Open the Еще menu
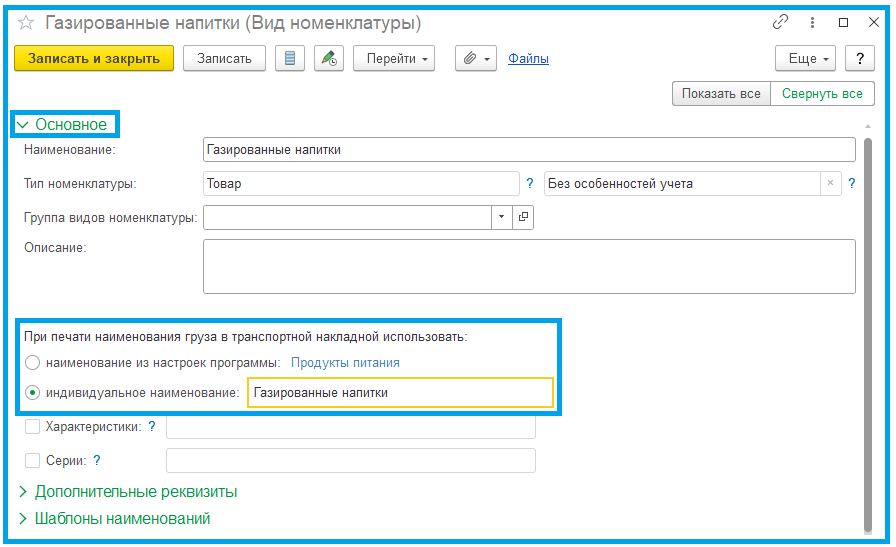Viewport: 896px width, 547px height. point(809,59)
